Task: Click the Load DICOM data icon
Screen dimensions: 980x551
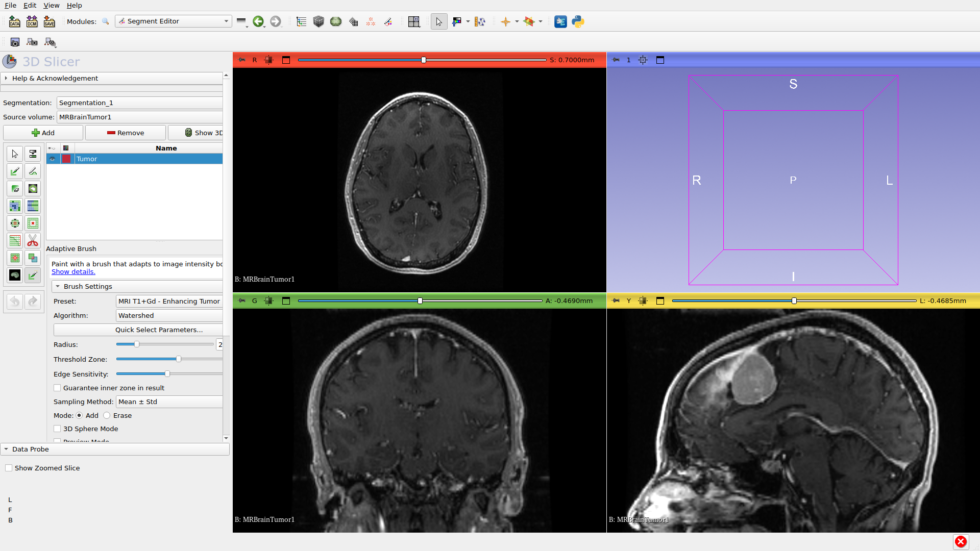Action: pos(32,21)
